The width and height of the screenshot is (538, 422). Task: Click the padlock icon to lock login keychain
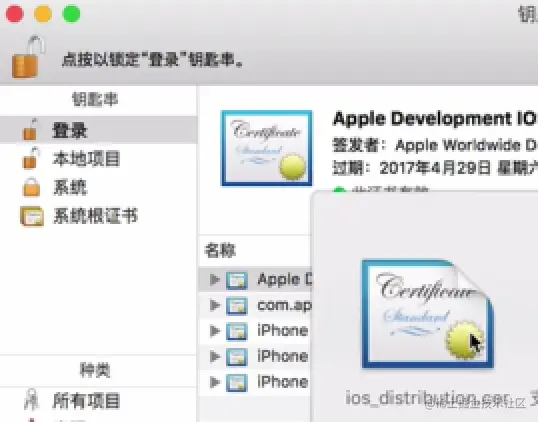(x=28, y=57)
